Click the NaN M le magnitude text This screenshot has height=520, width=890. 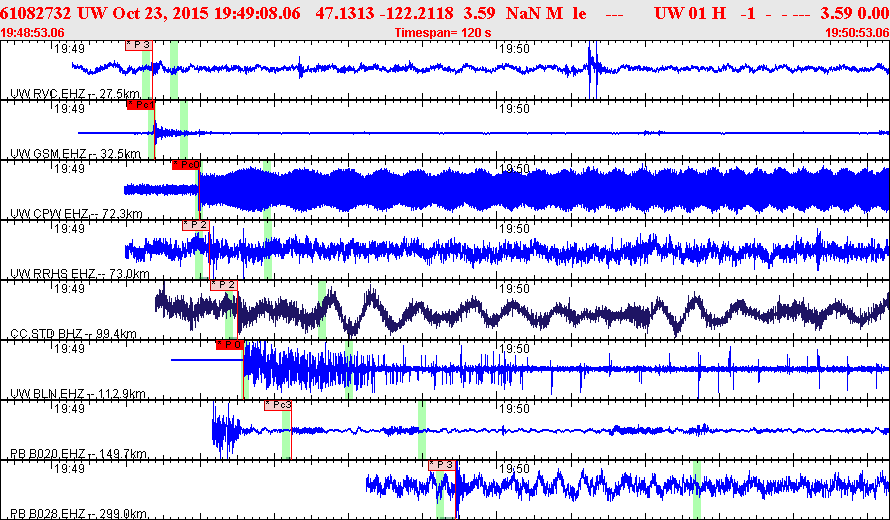[546, 14]
